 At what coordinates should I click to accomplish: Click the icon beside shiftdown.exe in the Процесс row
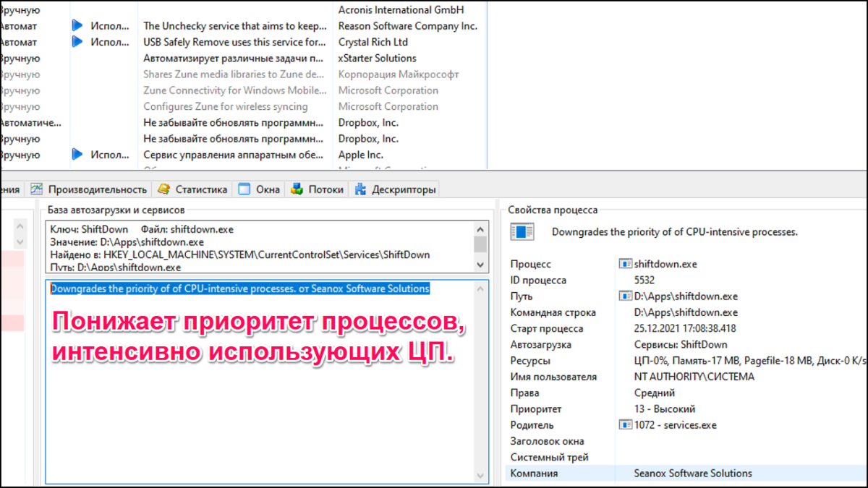625,264
